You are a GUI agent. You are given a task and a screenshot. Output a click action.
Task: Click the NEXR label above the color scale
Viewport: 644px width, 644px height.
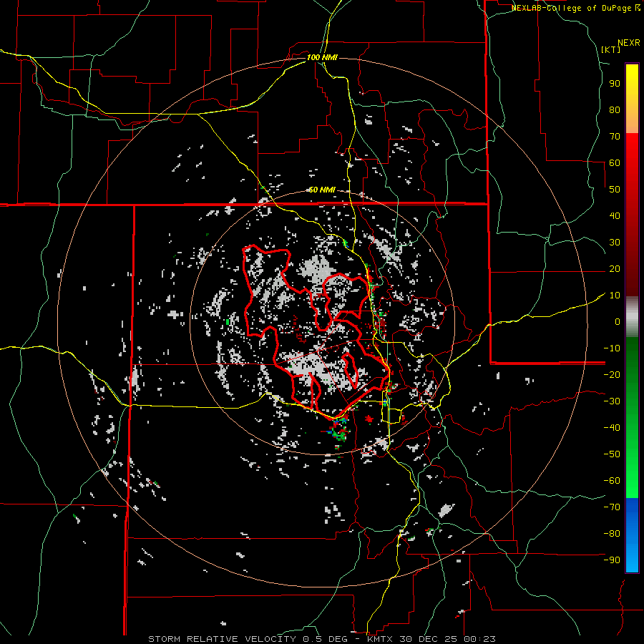(x=628, y=42)
